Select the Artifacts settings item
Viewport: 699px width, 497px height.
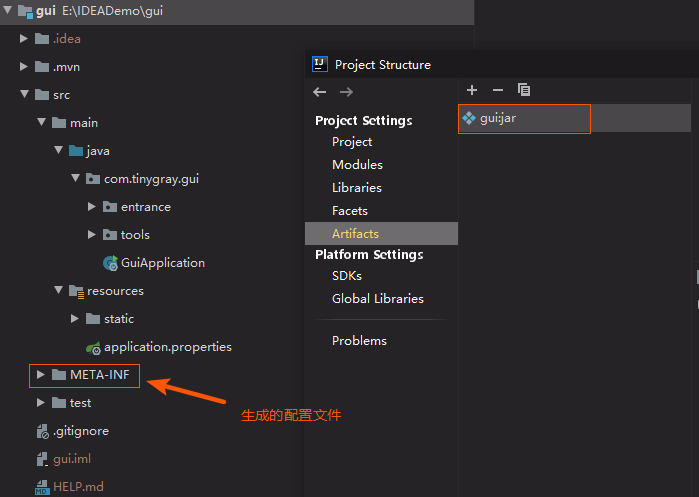pos(381,234)
